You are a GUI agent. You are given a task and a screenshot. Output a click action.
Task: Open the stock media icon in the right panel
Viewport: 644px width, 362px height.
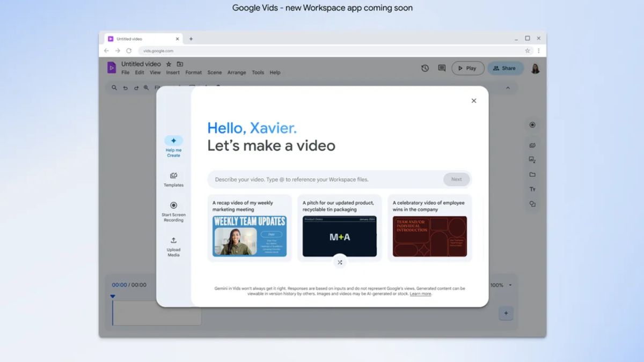[x=532, y=145]
